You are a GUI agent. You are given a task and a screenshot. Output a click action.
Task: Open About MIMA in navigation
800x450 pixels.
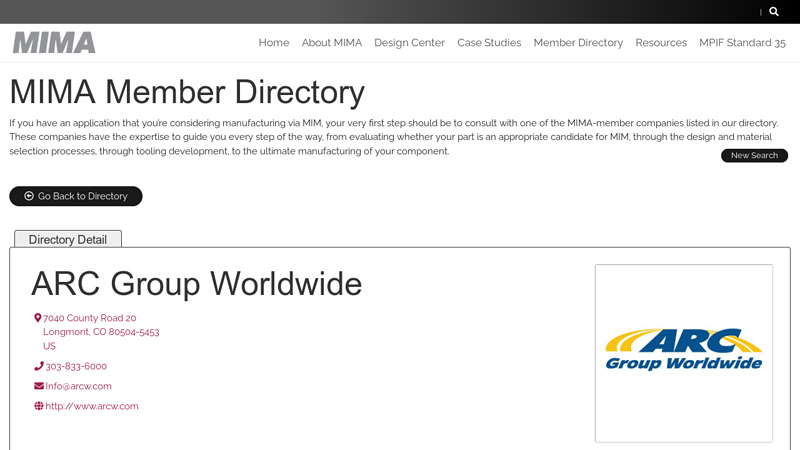[332, 43]
